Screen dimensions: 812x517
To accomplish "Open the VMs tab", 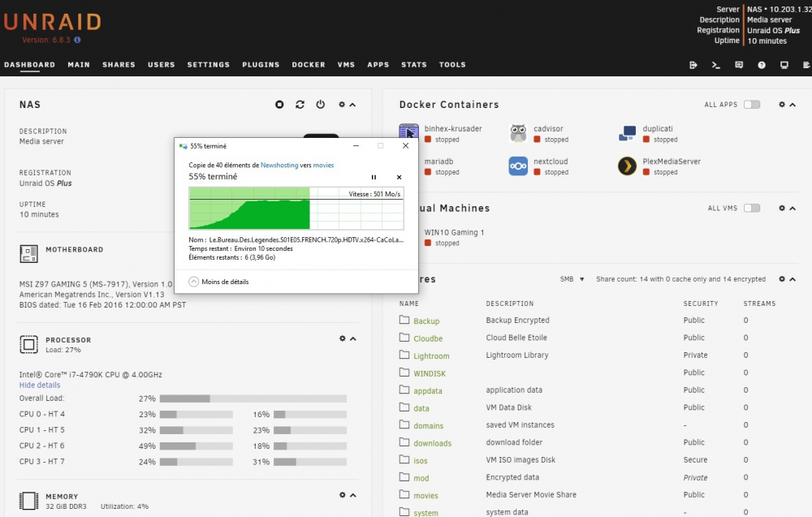I will click(x=346, y=65).
